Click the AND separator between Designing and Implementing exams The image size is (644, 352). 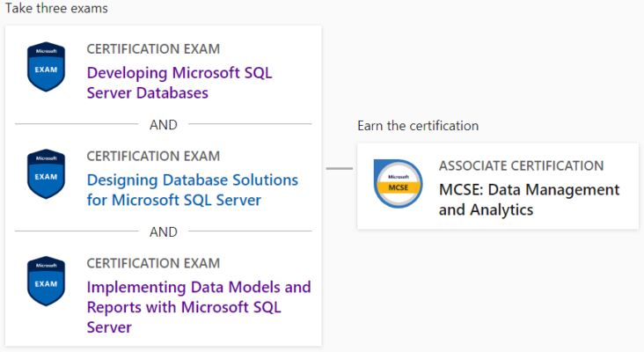click(164, 231)
